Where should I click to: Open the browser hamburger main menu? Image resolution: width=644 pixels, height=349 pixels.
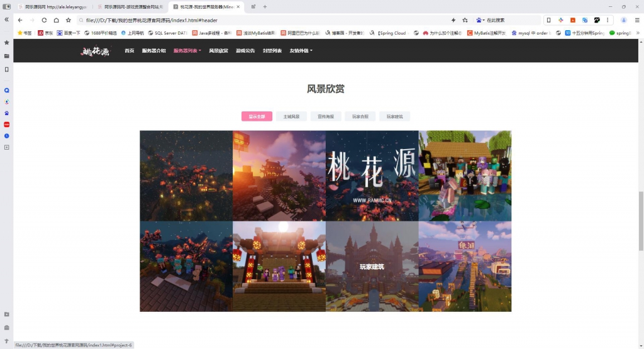tap(637, 20)
